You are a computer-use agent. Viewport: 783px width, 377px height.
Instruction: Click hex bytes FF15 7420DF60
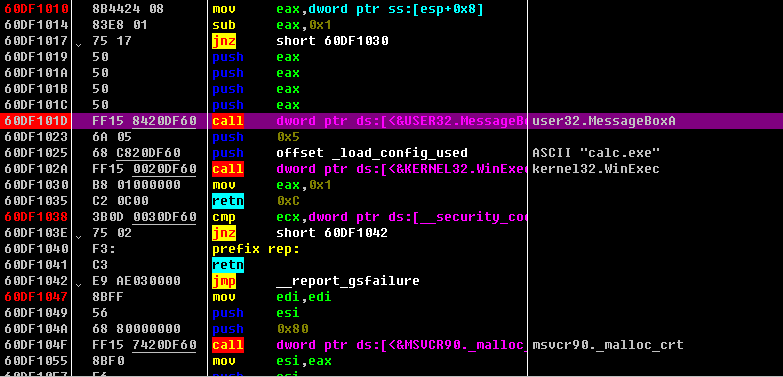pos(144,345)
